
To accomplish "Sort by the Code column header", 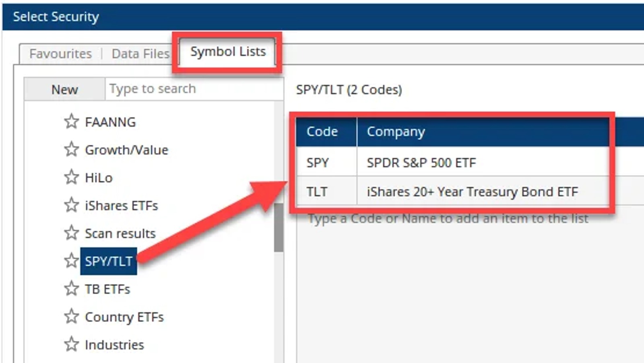I will (326, 132).
